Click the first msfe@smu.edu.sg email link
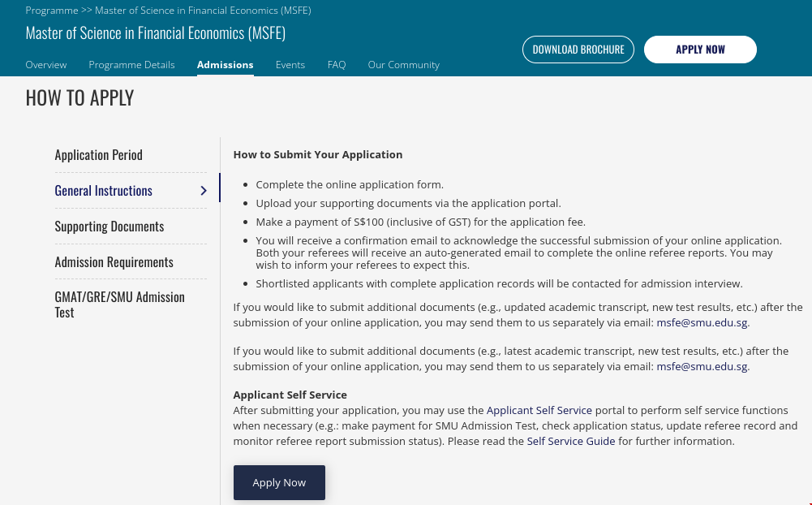Viewport: 812px width, 505px height. (x=702, y=323)
